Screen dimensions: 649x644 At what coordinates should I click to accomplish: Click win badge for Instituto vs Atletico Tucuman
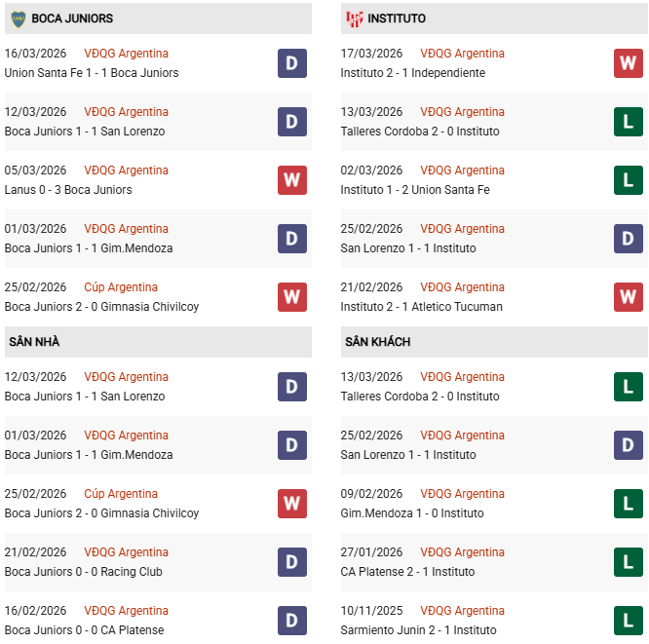pyautogui.click(x=628, y=297)
